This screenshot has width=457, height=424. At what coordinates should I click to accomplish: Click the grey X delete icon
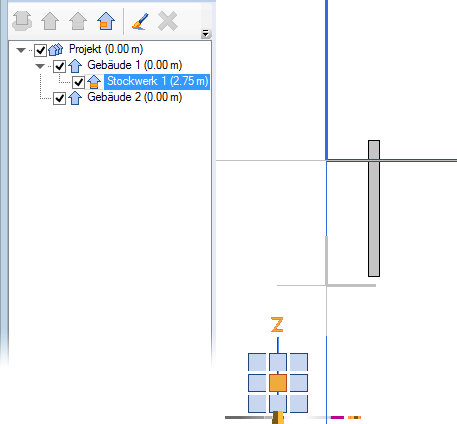coord(168,21)
